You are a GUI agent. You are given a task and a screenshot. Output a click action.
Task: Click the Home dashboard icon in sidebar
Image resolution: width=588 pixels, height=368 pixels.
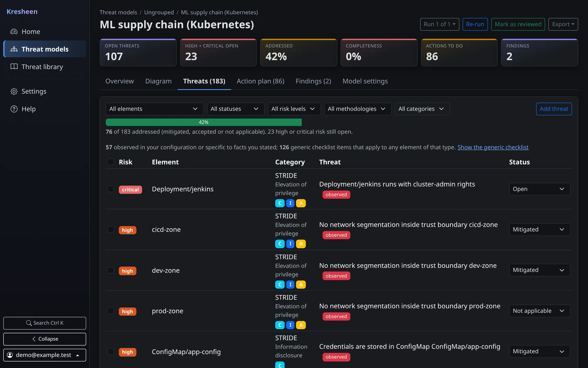[x=14, y=32]
